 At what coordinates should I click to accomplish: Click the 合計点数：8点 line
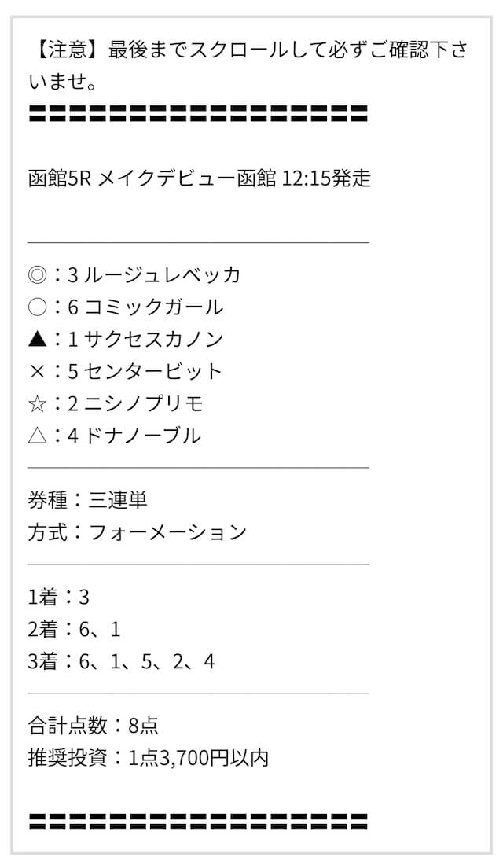(x=93, y=726)
